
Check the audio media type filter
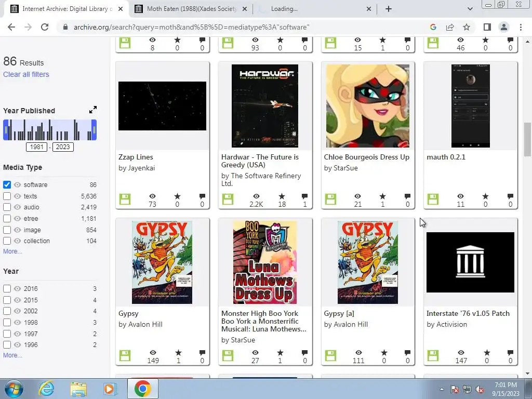click(7, 207)
